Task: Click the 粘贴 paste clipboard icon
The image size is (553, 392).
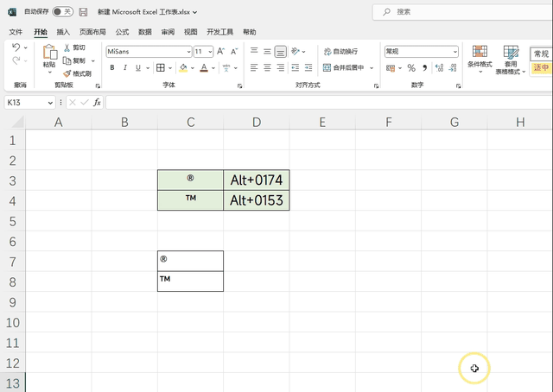Action: point(50,52)
